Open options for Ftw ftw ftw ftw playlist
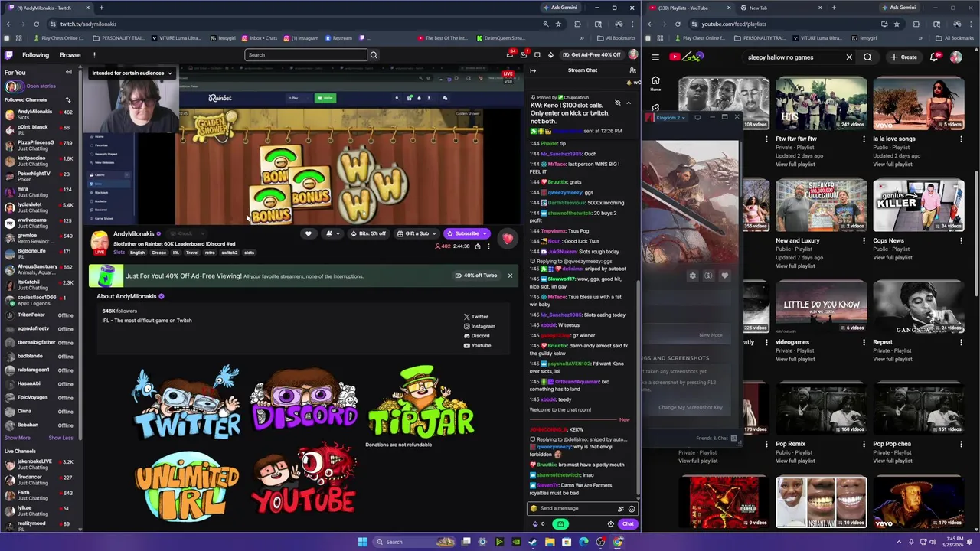 tap(864, 139)
